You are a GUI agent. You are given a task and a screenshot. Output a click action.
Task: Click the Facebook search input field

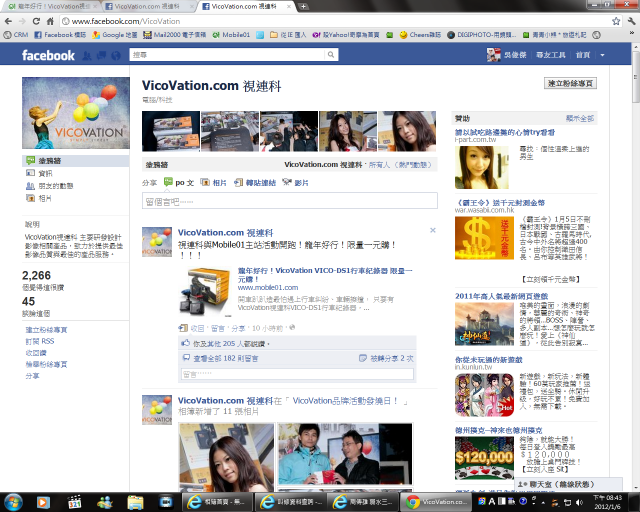[x=227, y=55]
